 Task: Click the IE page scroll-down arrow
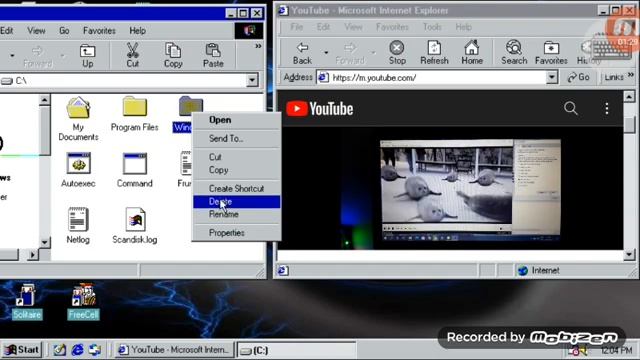point(629,255)
